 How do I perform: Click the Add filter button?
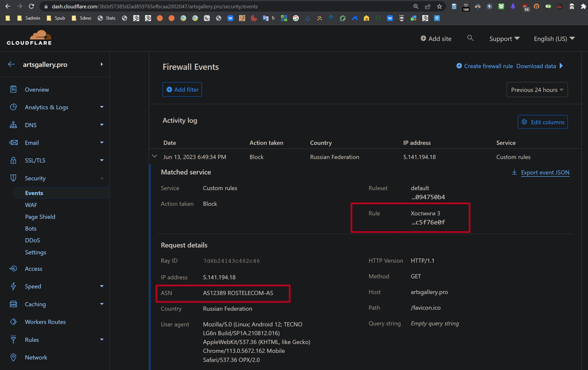click(182, 89)
